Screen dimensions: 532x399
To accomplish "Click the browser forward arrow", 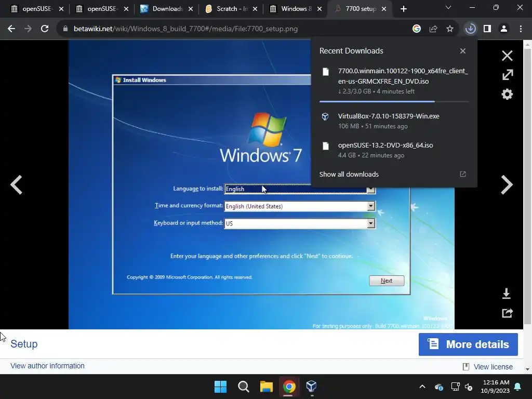I will coord(28,29).
